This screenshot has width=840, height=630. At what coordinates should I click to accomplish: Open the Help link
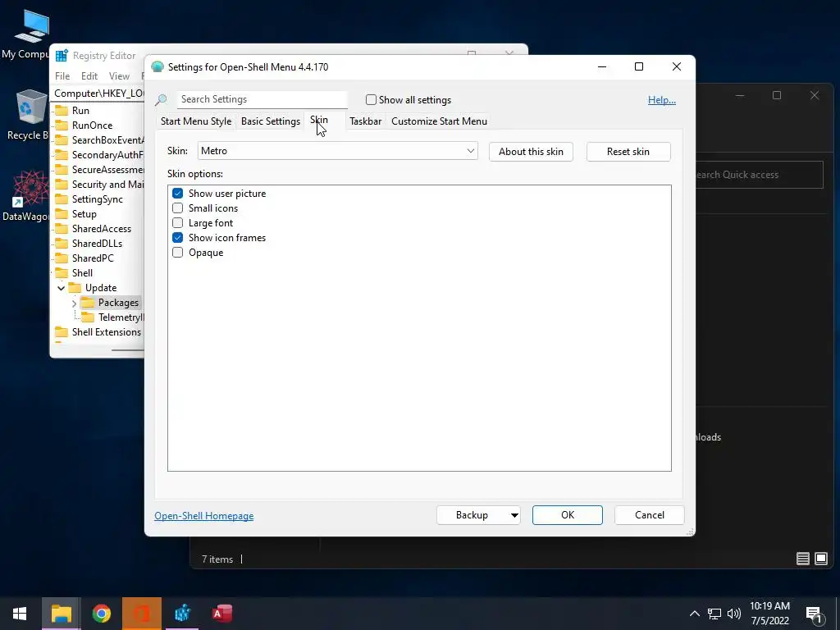662,100
